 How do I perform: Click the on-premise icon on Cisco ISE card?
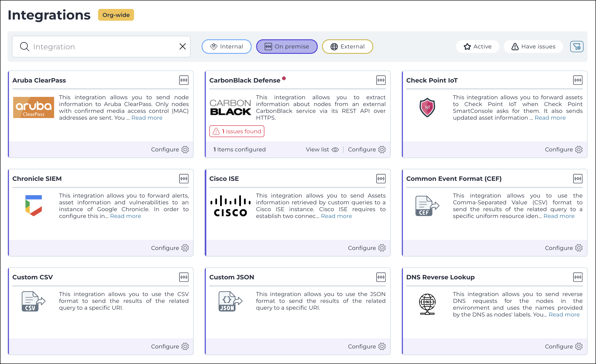(381, 178)
